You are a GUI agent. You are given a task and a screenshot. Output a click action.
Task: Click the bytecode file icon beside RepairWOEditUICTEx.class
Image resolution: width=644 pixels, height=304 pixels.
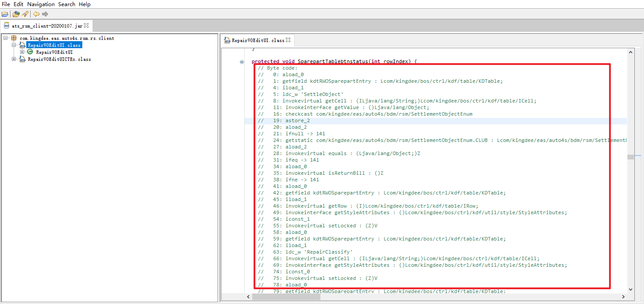pos(22,59)
